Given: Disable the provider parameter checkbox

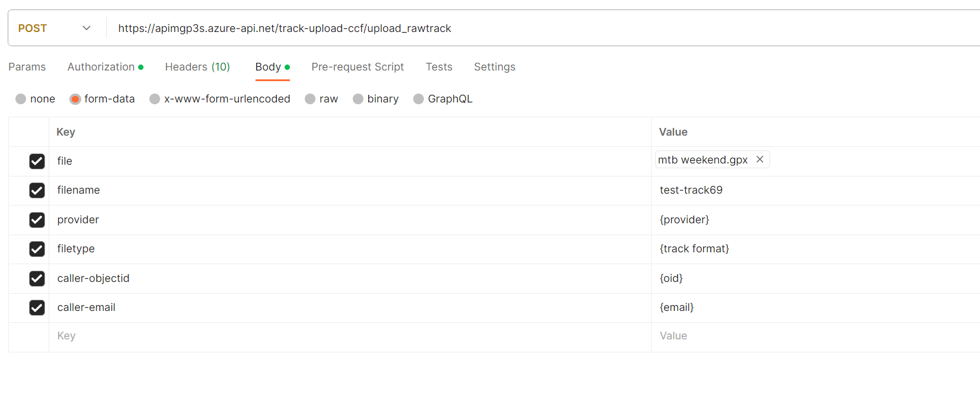Looking at the screenshot, I should (x=37, y=220).
